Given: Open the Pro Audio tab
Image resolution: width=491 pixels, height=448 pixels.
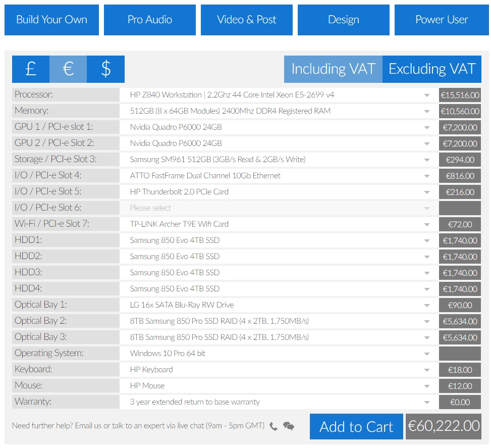Looking at the screenshot, I should pos(150,20).
